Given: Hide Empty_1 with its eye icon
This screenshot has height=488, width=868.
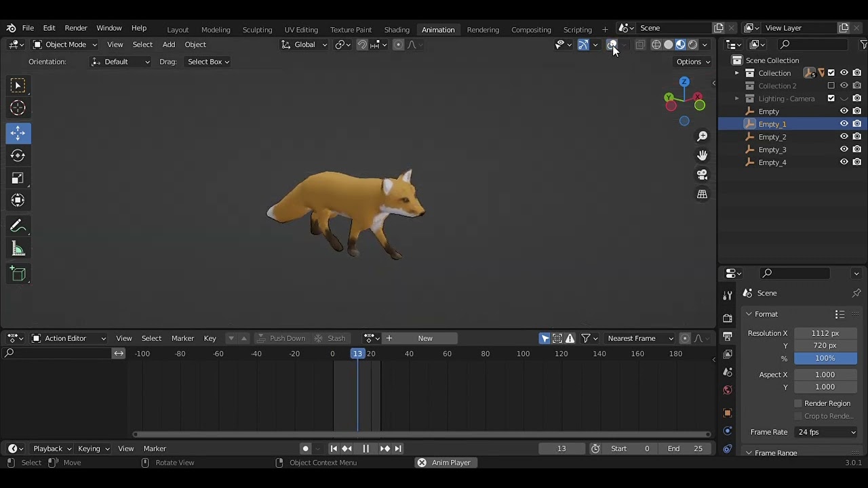Looking at the screenshot, I should 844,124.
